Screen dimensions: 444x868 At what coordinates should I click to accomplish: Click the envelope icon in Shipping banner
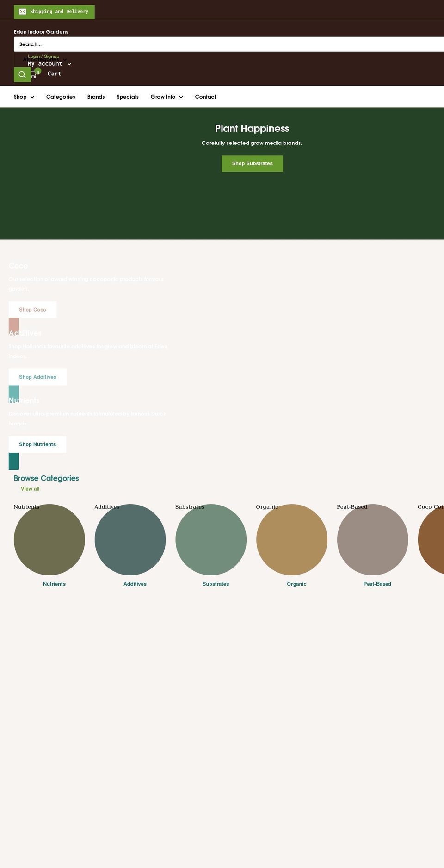[22, 12]
